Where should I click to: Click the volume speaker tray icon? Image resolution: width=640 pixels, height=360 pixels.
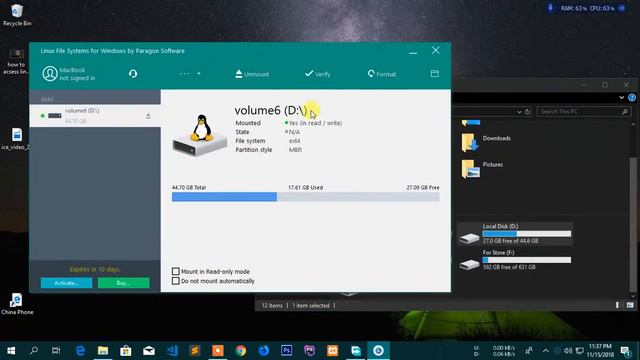coord(568,351)
